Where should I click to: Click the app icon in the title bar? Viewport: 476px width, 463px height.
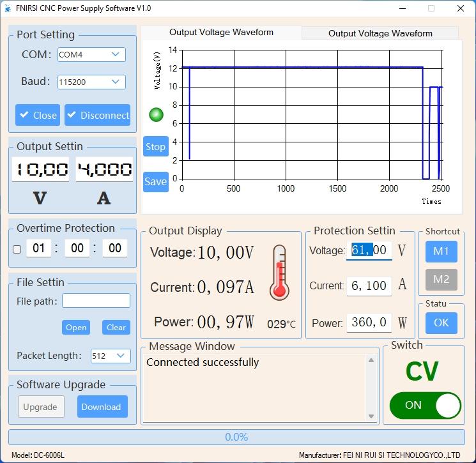pos(8,8)
